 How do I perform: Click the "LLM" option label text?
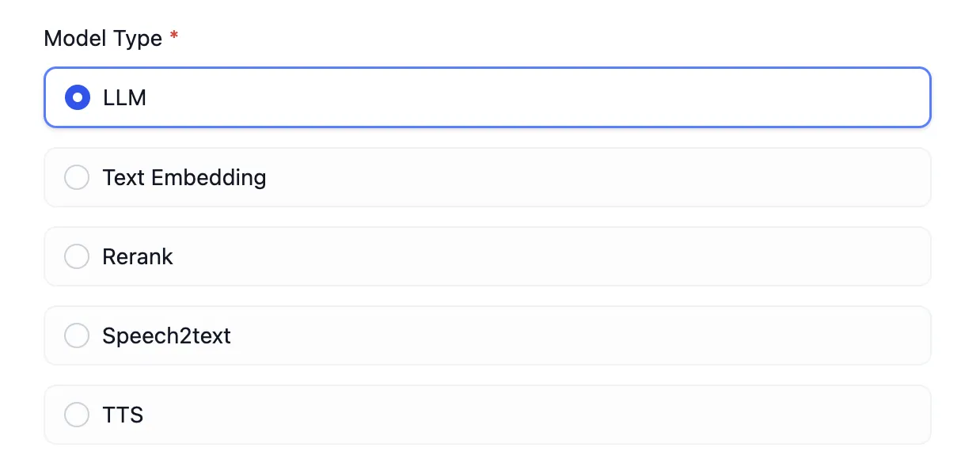click(x=124, y=98)
